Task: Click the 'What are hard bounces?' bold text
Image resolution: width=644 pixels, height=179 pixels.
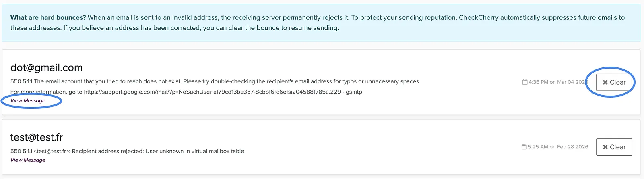Action: coord(48,17)
